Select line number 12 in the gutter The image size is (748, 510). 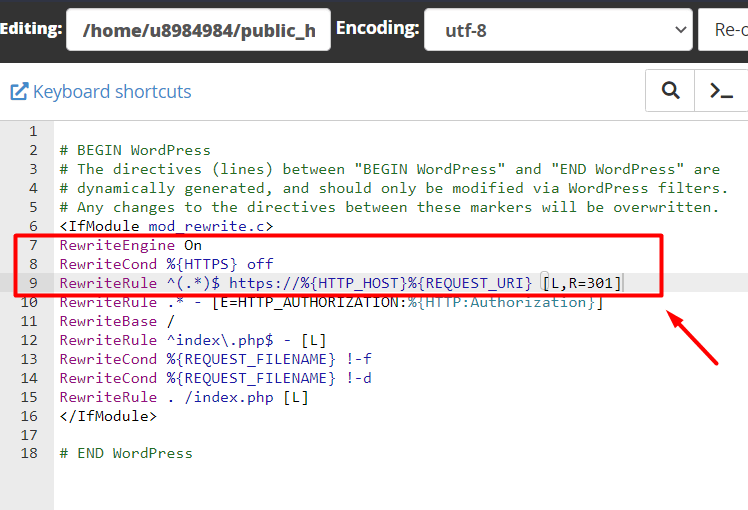[x=29, y=340]
